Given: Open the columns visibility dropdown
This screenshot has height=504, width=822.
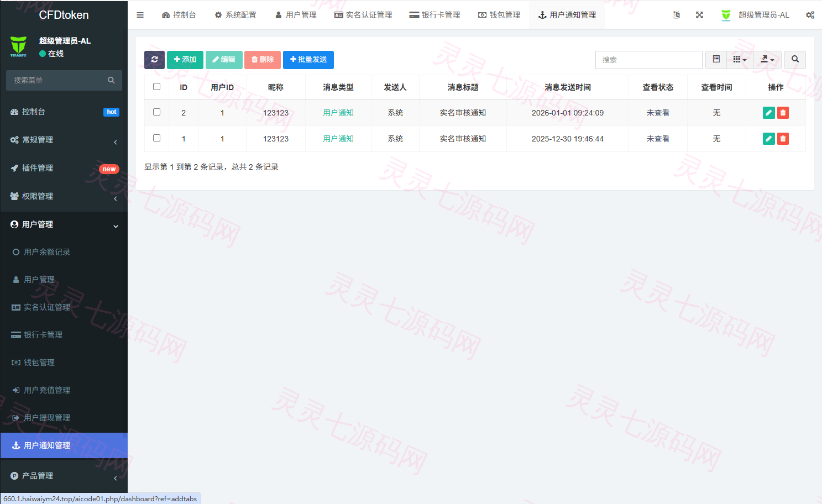Looking at the screenshot, I should pyautogui.click(x=740, y=60).
